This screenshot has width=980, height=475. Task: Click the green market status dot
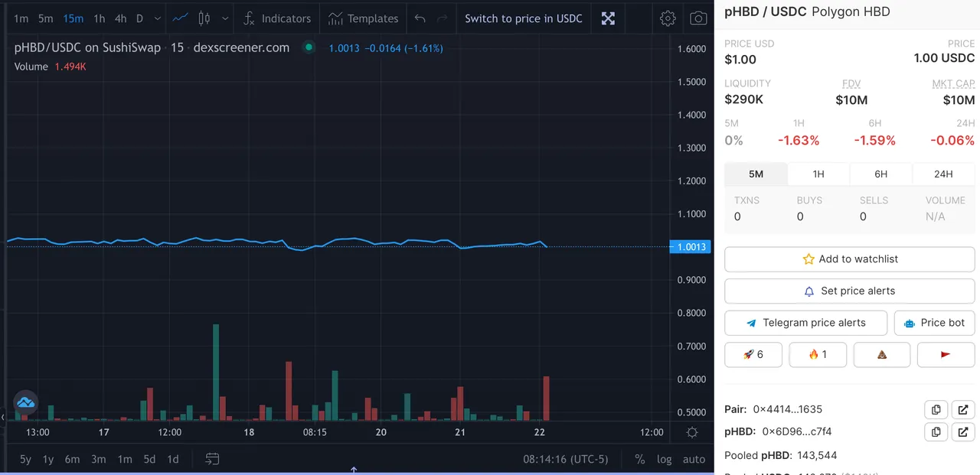[309, 47]
